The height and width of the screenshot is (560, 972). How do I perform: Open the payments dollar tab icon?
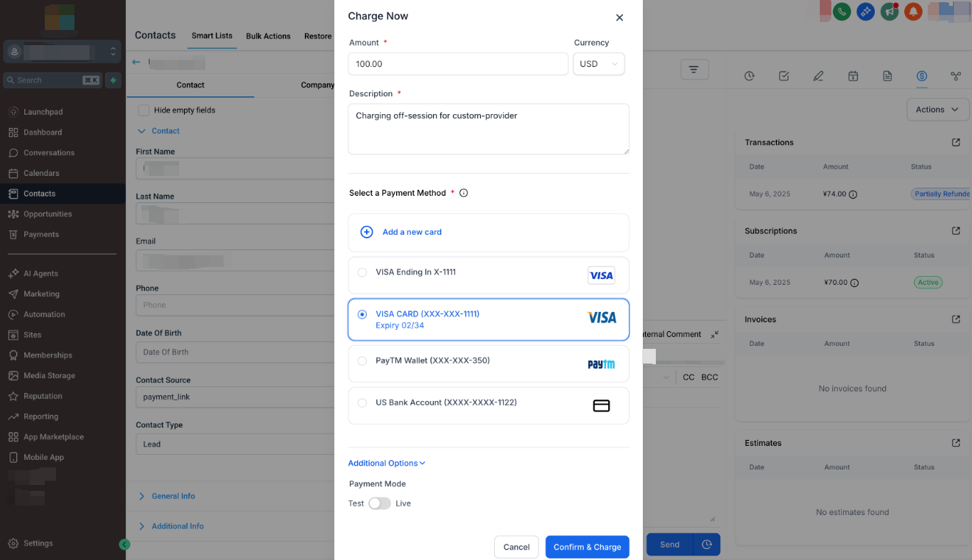[x=922, y=76]
